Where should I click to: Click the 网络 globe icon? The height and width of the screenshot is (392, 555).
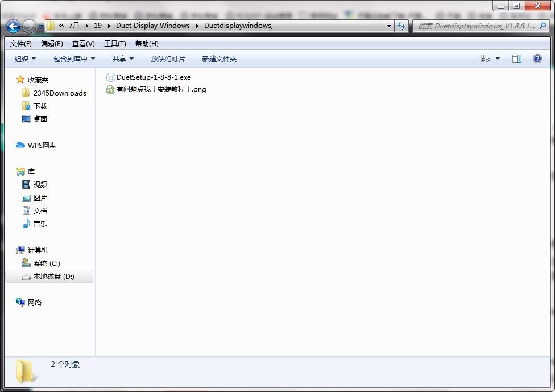tap(20, 302)
